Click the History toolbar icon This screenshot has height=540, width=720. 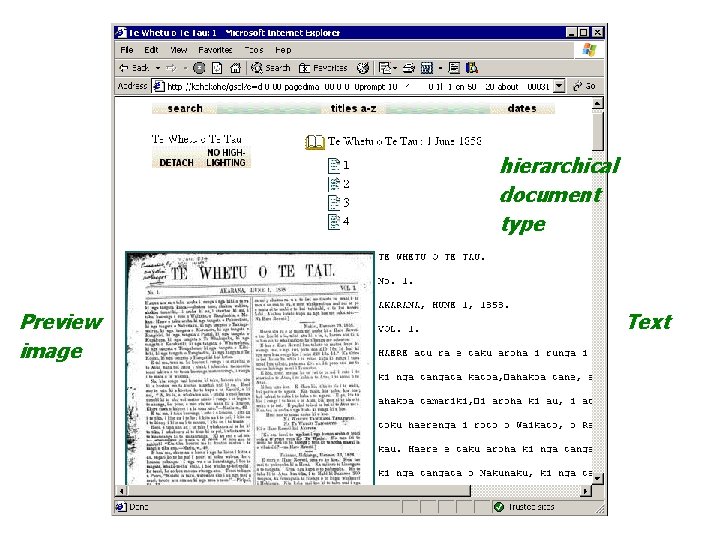(363, 68)
